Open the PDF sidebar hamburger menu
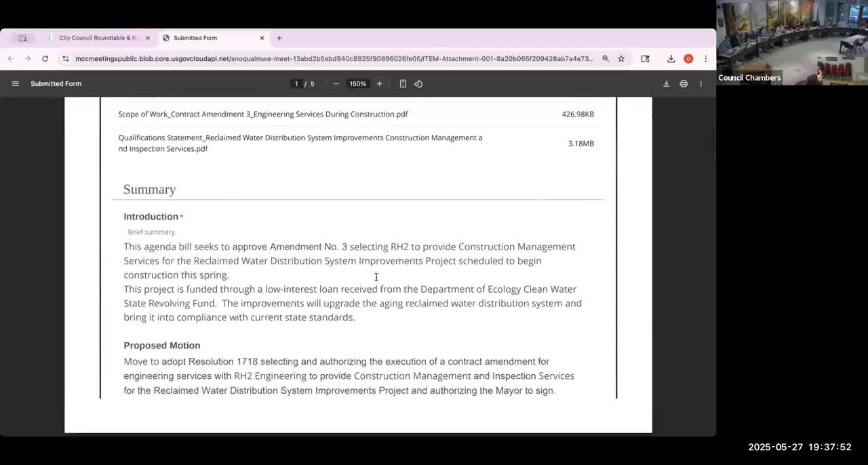868x465 pixels. point(15,83)
